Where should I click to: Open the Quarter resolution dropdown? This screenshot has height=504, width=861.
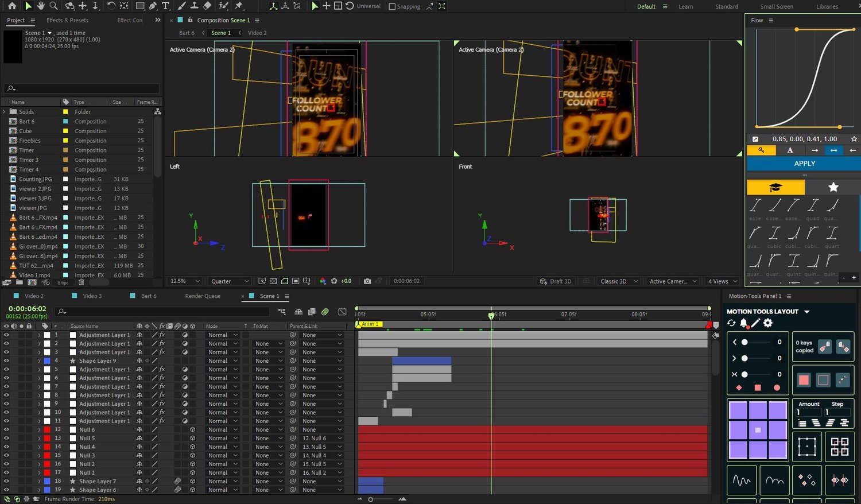coord(230,281)
